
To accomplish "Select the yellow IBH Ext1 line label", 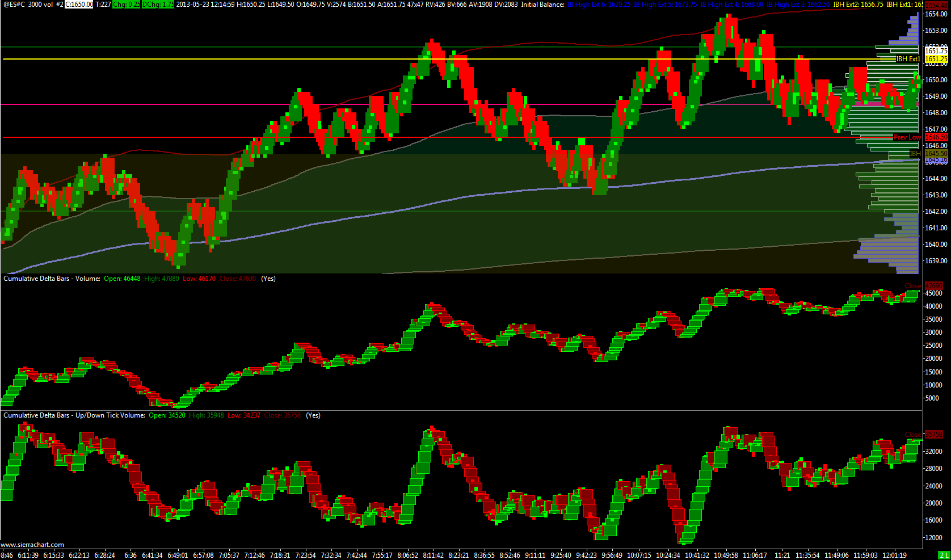I will pyautogui.click(x=908, y=59).
